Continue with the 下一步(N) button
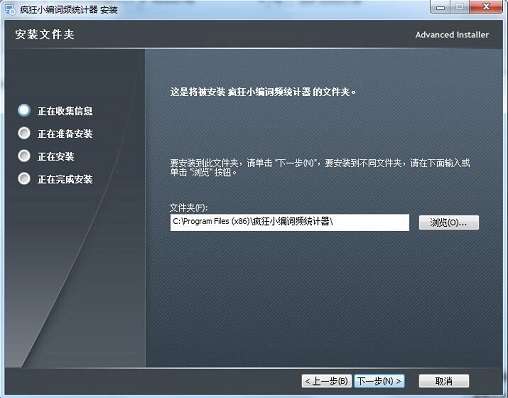The image size is (508, 398). pos(379,381)
